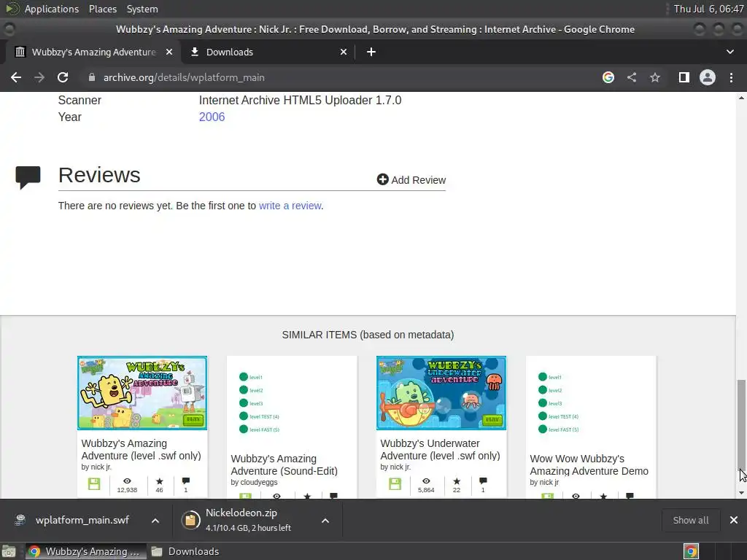
Task: Toggle the Chrome side panel
Action: (684, 77)
